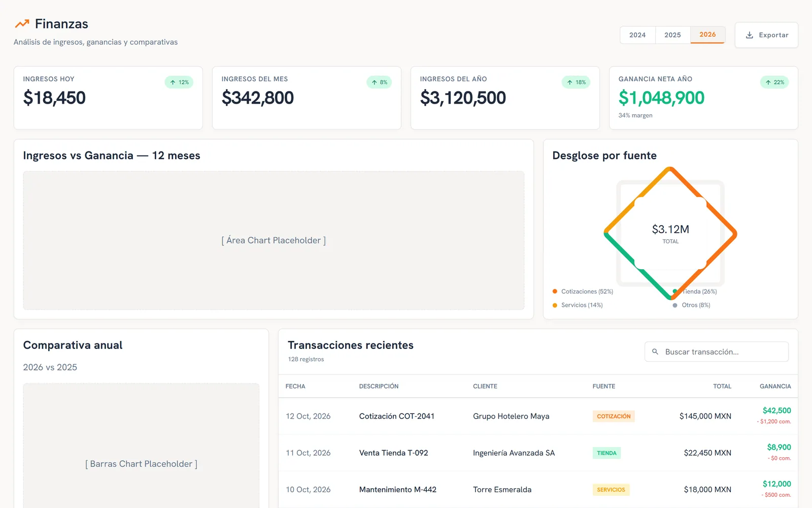Open the Mantenimiento M-442 transaction
The width and height of the screenshot is (812, 508).
(398, 490)
